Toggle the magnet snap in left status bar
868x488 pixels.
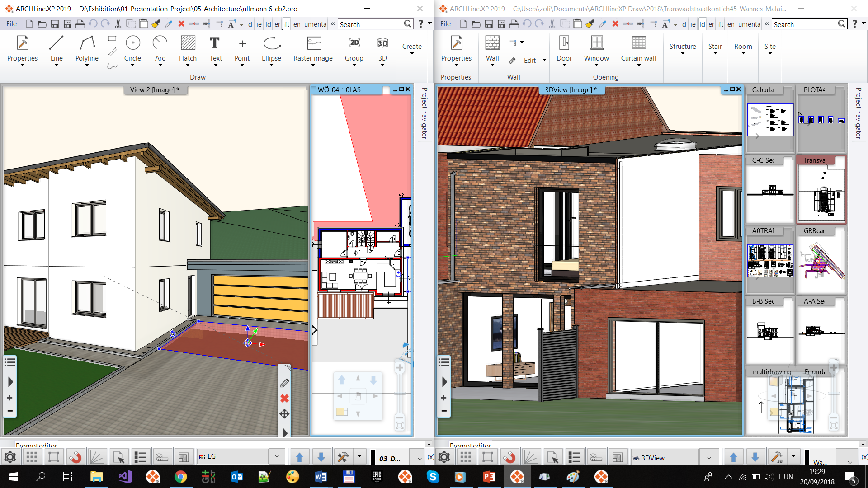point(75,457)
